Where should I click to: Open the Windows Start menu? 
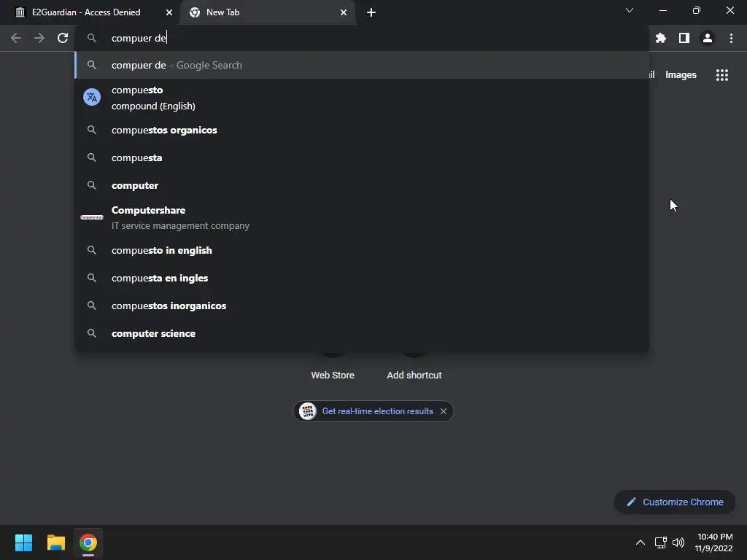pyautogui.click(x=23, y=542)
